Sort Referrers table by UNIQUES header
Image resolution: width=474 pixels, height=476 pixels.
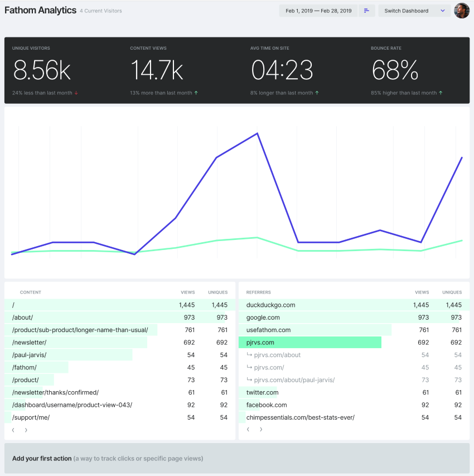(x=452, y=292)
